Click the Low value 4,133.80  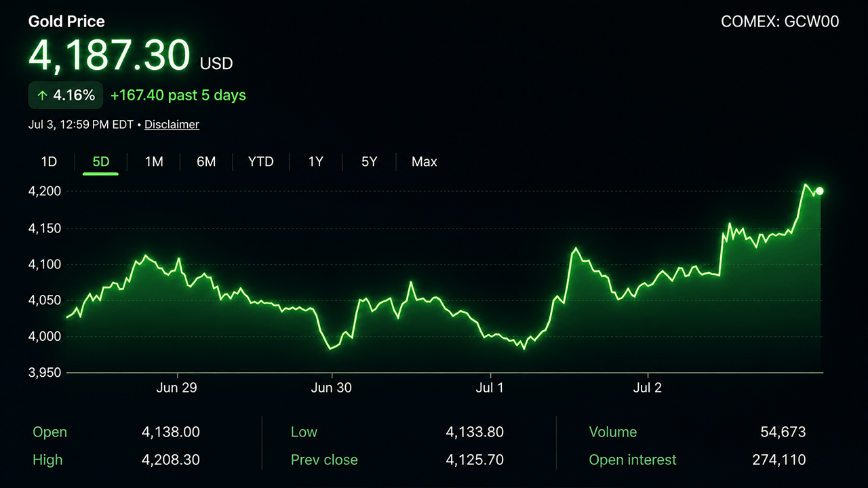475,432
